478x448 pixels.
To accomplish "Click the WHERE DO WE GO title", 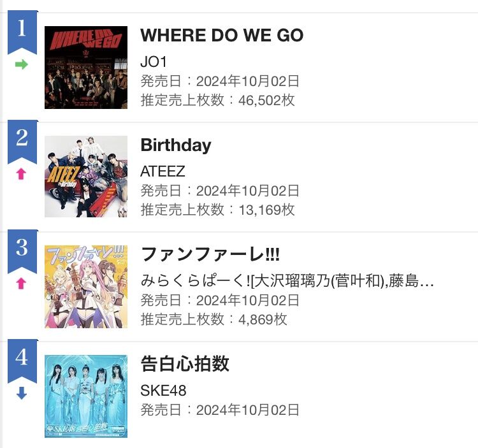I will point(222,35).
